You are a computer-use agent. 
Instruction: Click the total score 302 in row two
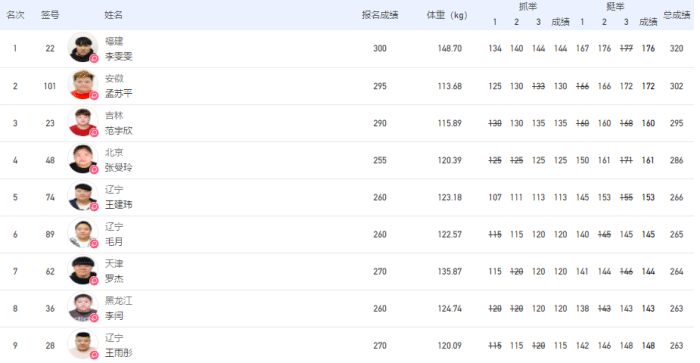[x=676, y=86]
